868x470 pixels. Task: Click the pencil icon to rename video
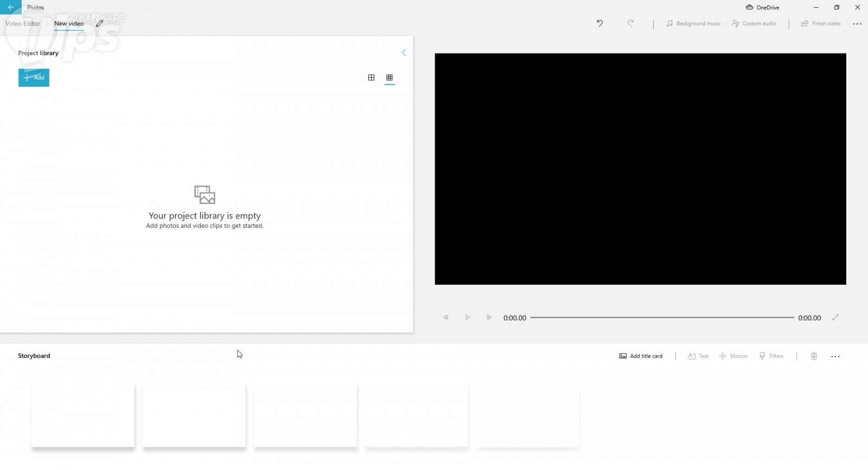pos(99,23)
